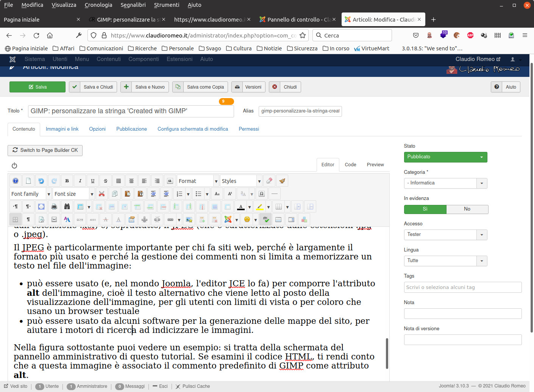Click the green Salva button
534x392 pixels.
pos(37,87)
